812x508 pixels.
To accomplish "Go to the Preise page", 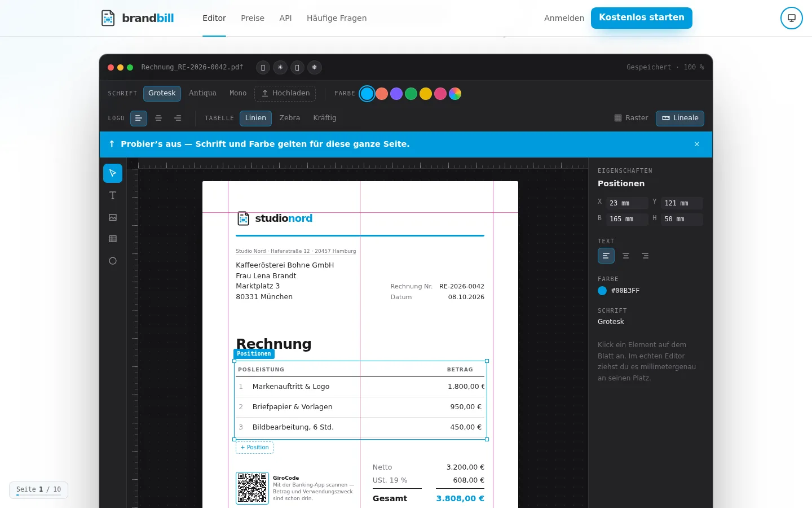I will (253, 18).
